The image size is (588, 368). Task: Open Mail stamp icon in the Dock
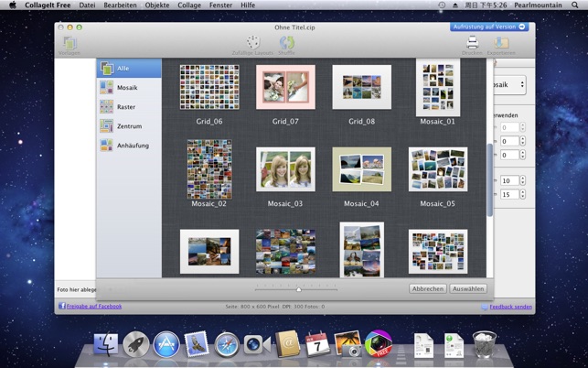click(x=197, y=344)
